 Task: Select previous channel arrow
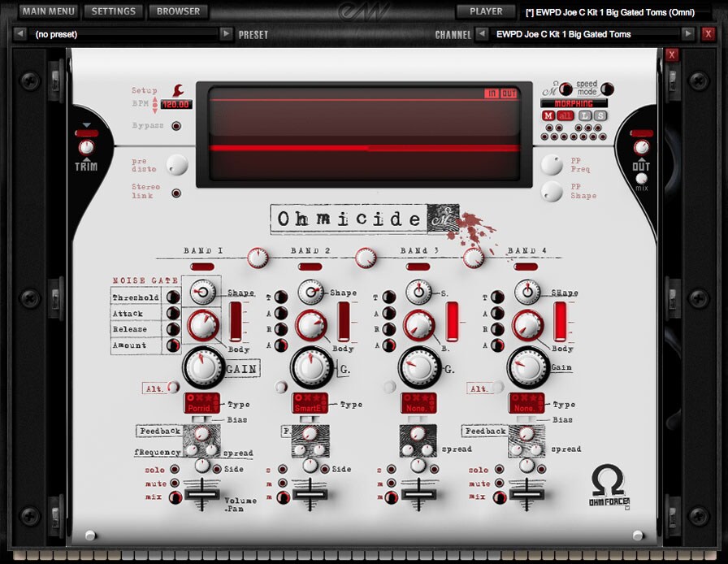(483, 33)
